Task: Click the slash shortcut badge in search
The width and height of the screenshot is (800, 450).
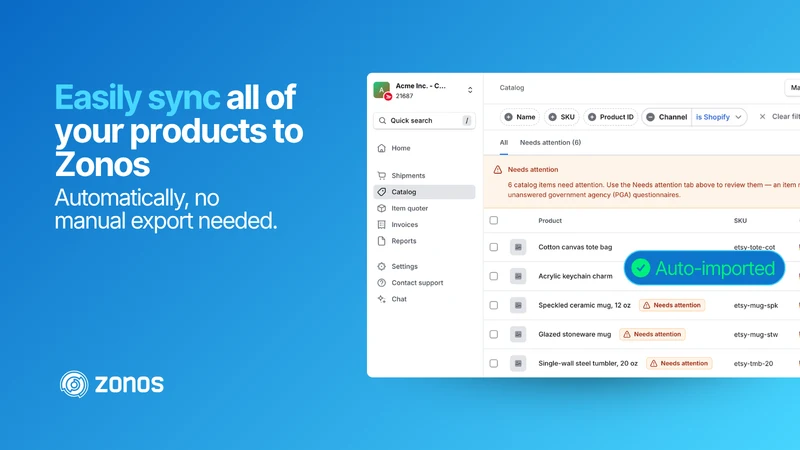Action: click(466, 120)
